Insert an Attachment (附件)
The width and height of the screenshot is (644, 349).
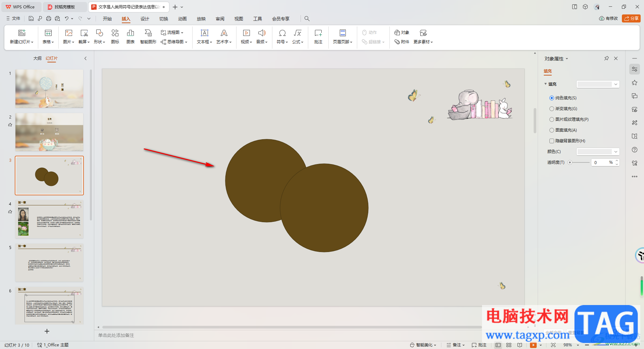(x=402, y=42)
